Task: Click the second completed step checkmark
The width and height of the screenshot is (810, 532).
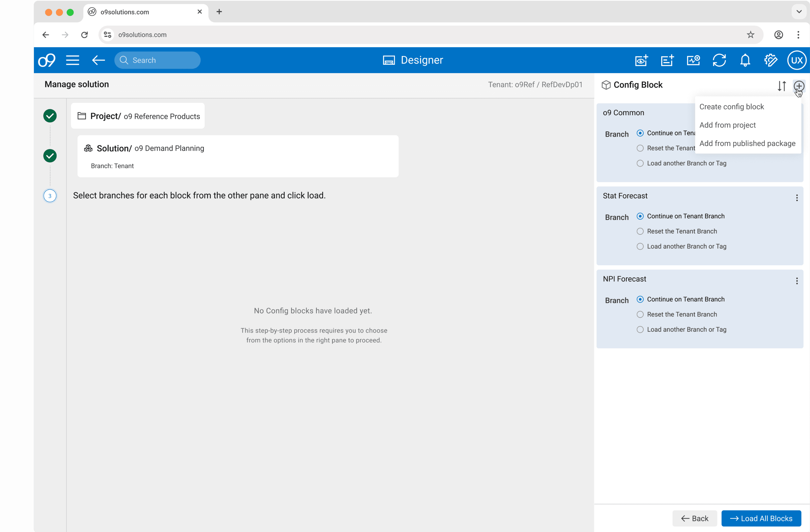Action: coord(50,156)
